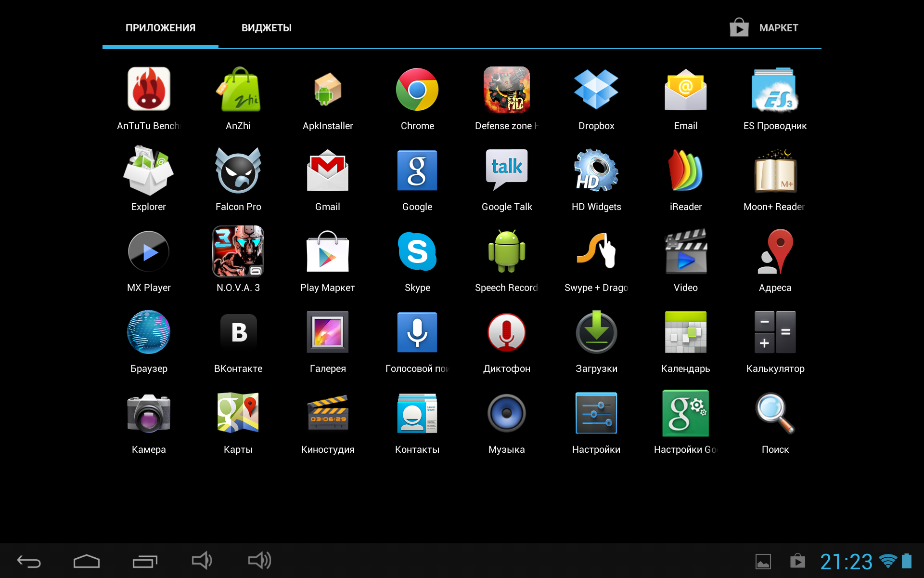Tap the 21:23 clock
This screenshot has height=578, width=924.
click(x=847, y=562)
